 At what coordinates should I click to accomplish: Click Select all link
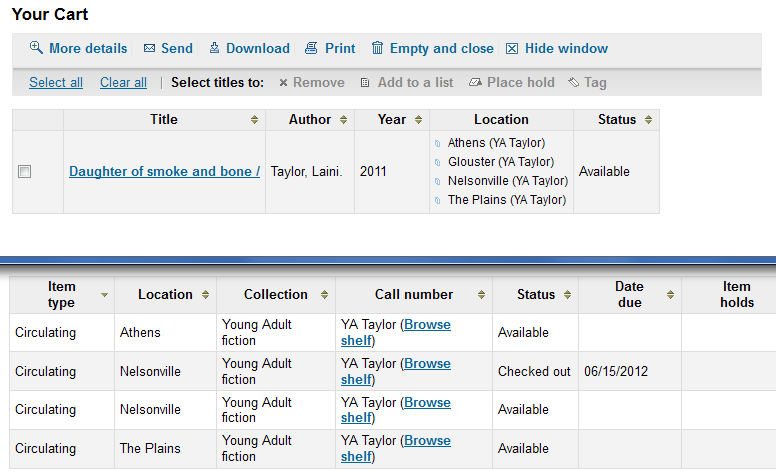click(56, 83)
